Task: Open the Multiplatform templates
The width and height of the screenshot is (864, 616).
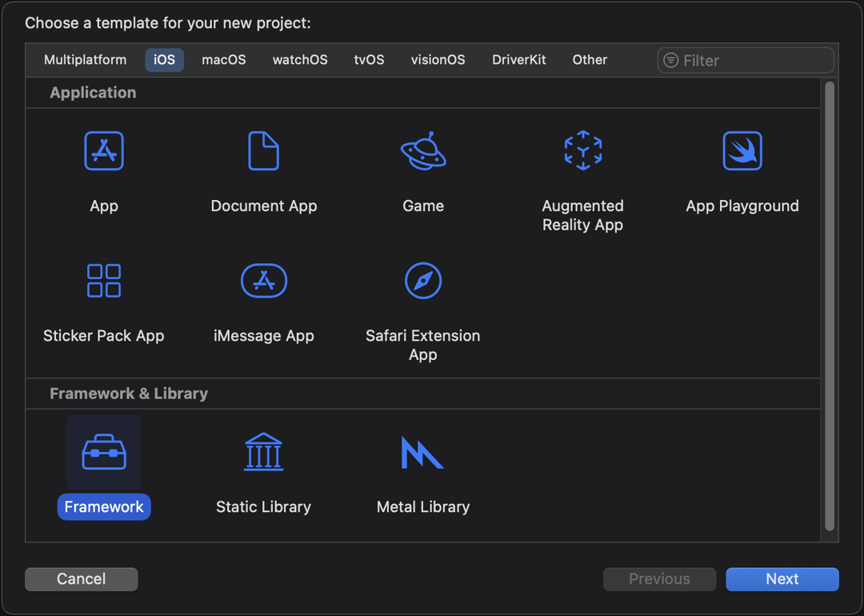Action: tap(86, 59)
